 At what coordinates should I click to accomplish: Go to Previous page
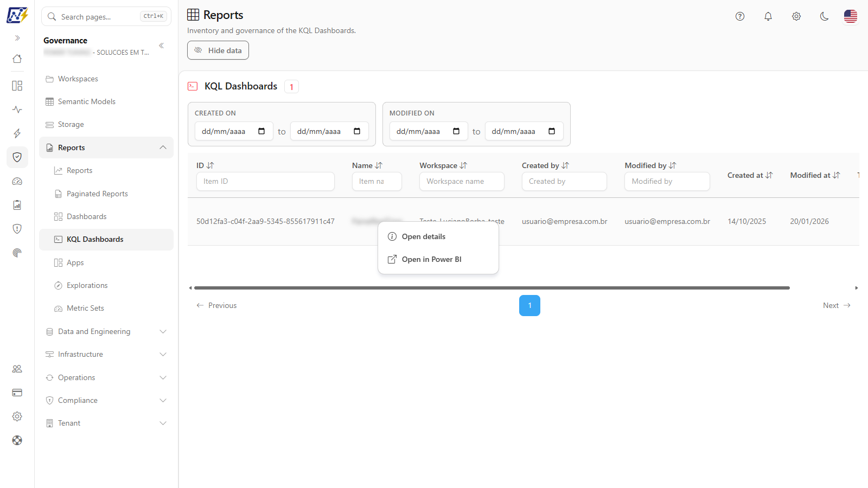tap(216, 305)
